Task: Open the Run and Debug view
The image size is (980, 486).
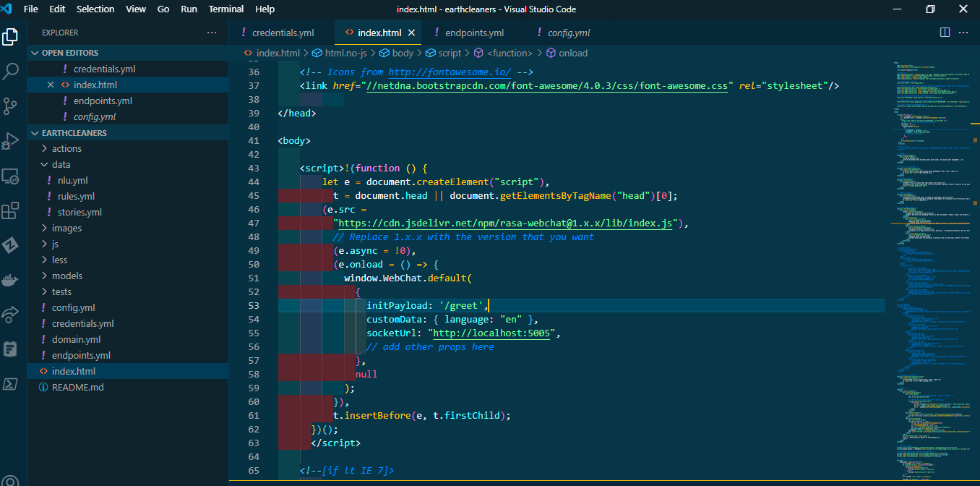Action: (x=10, y=140)
